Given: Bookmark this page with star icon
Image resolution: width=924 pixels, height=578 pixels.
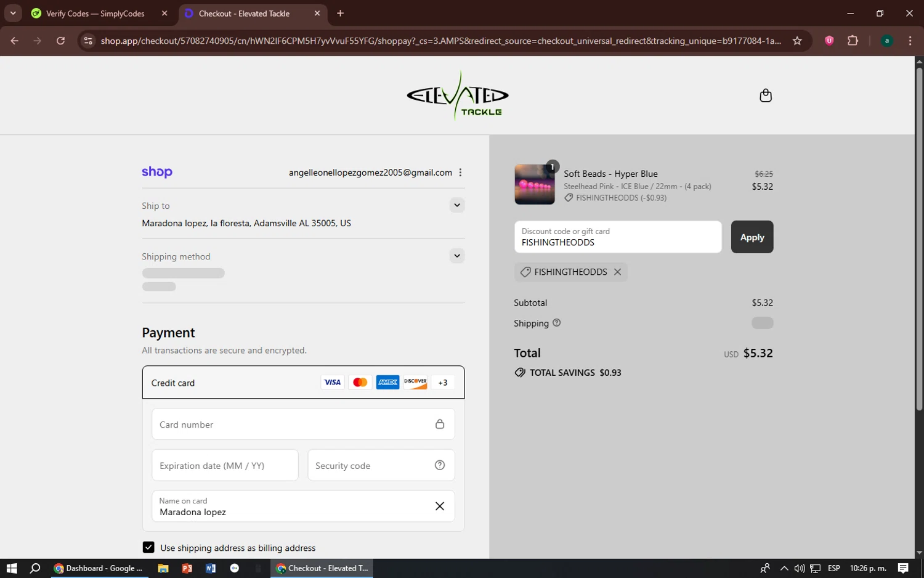Looking at the screenshot, I should pyautogui.click(x=797, y=41).
